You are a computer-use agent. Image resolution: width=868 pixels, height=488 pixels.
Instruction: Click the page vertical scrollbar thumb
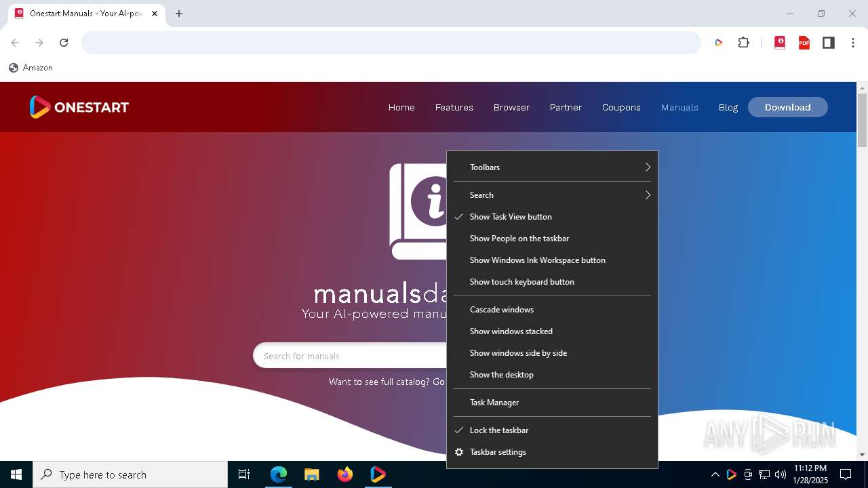pyautogui.click(x=863, y=120)
